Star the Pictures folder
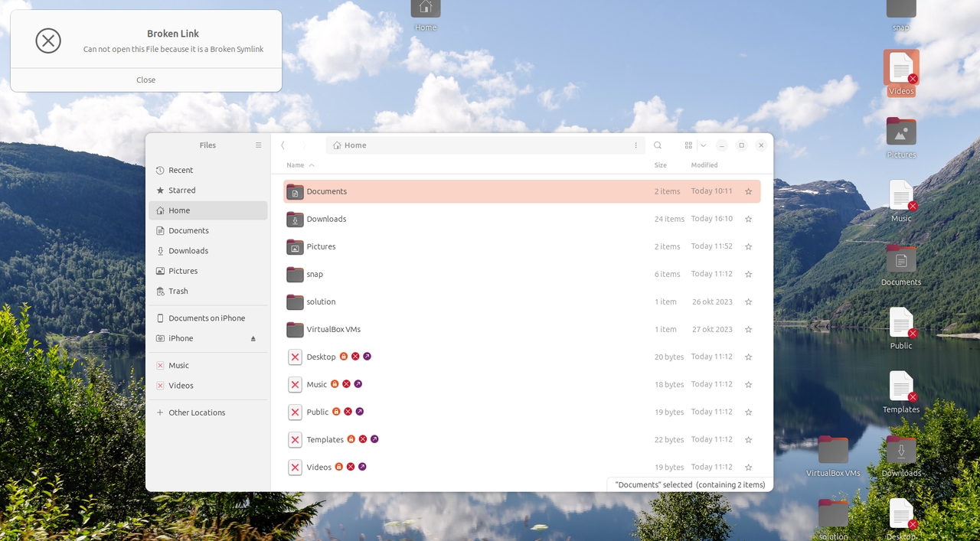The width and height of the screenshot is (980, 541). (748, 246)
